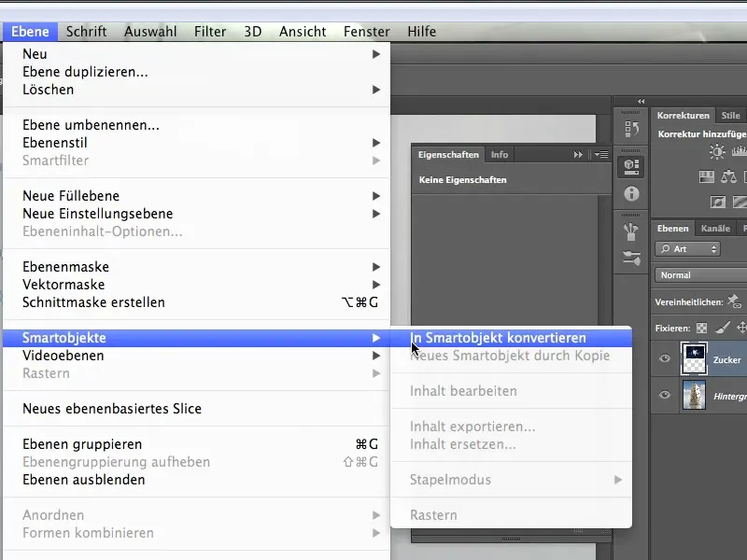747x560 pixels.
Task: Choose Neues ebenenbasiertes Slice
Action: pos(196,409)
